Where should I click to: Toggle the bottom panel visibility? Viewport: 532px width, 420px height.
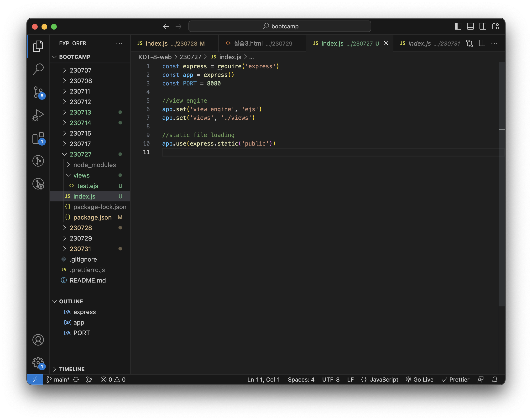[470, 26]
